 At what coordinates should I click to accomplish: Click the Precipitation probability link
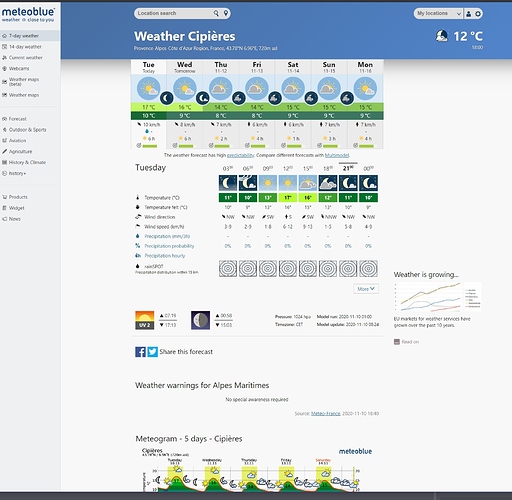click(x=169, y=246)
